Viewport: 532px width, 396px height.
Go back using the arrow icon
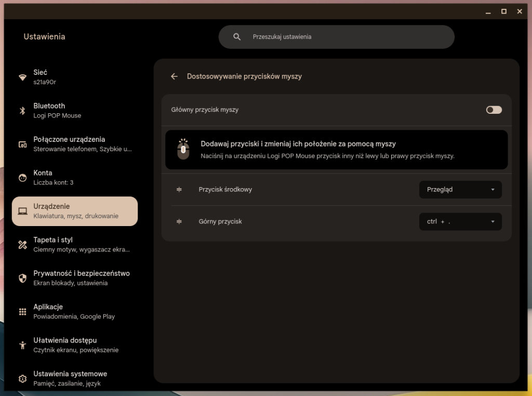point(174,76)
